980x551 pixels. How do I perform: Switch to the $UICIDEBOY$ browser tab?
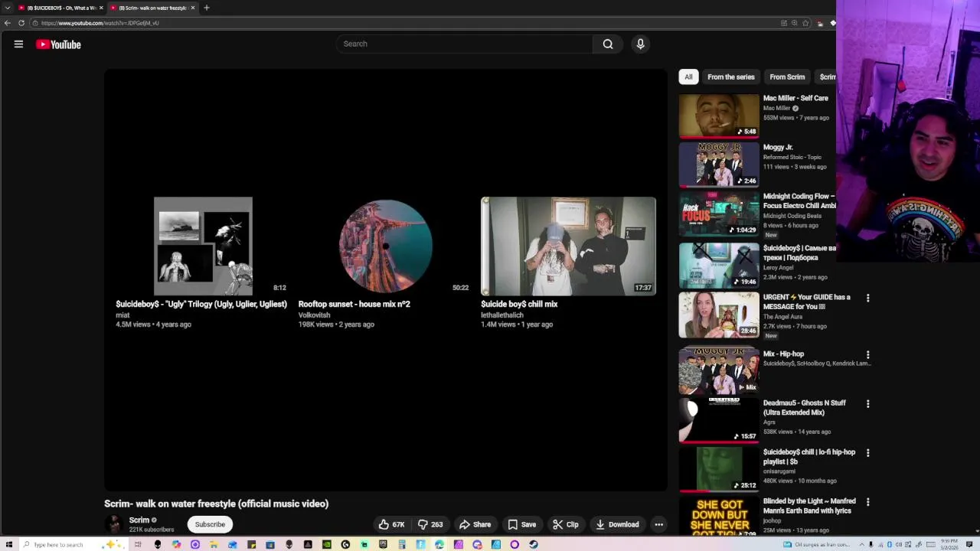(x=60, y=8)
